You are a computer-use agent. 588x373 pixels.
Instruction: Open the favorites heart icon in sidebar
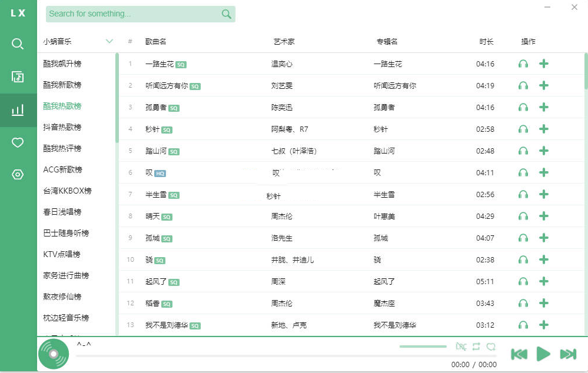[18, 142]
